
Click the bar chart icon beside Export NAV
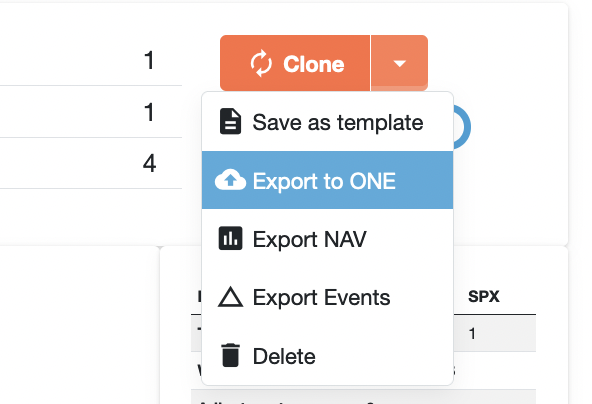point(230,238)
